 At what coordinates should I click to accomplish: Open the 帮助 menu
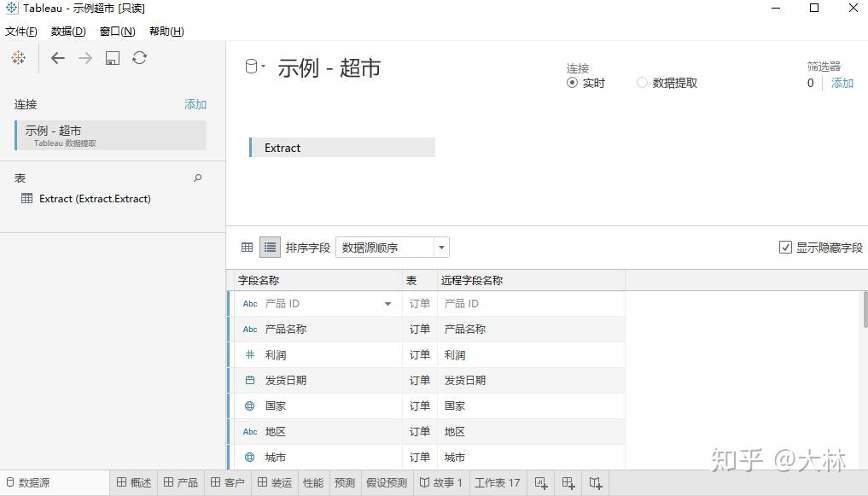tap(166, 32)
